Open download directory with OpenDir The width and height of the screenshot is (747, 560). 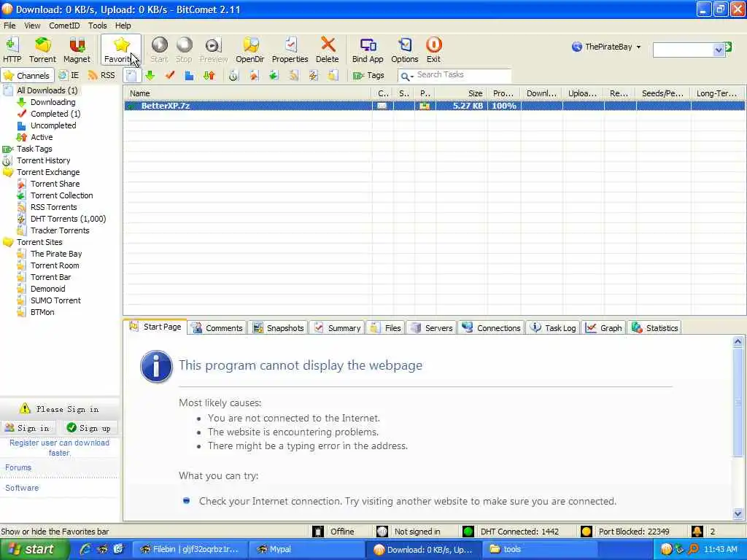point(250,50)
